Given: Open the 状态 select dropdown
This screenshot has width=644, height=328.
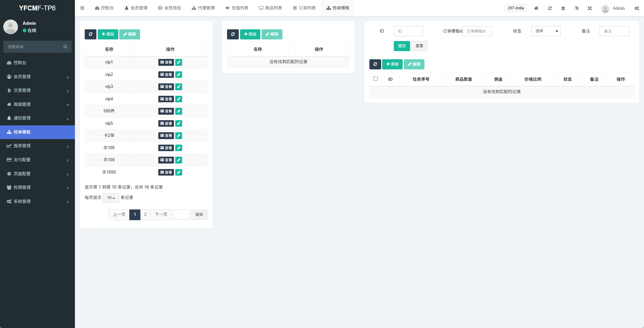Looking at the screenshot, I should tap(546, 31).
